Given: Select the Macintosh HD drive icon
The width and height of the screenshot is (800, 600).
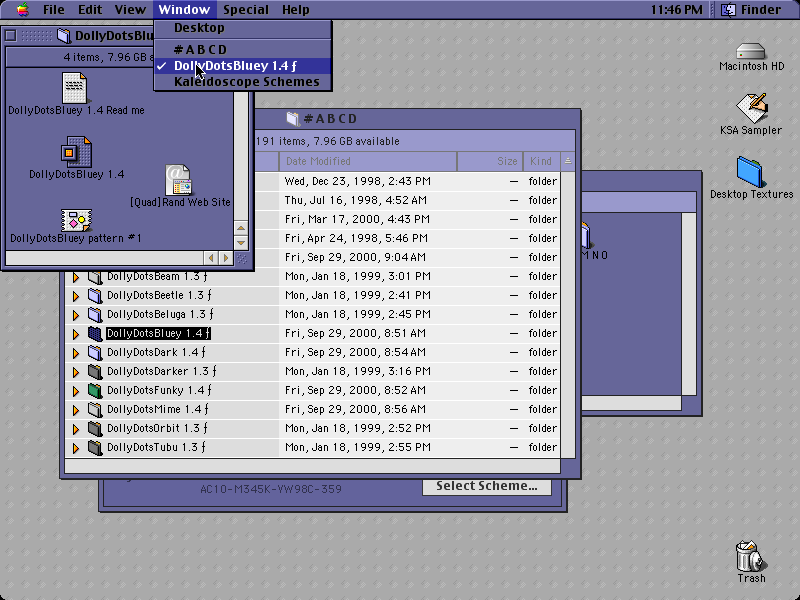Looking at the screenshot, I should coord(751,51).
